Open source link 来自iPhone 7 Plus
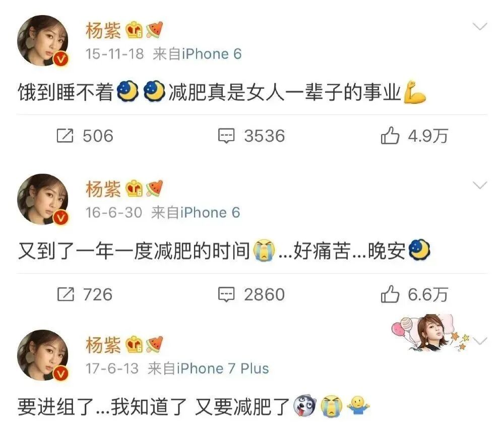504x422 pixels. click(208, 369)
